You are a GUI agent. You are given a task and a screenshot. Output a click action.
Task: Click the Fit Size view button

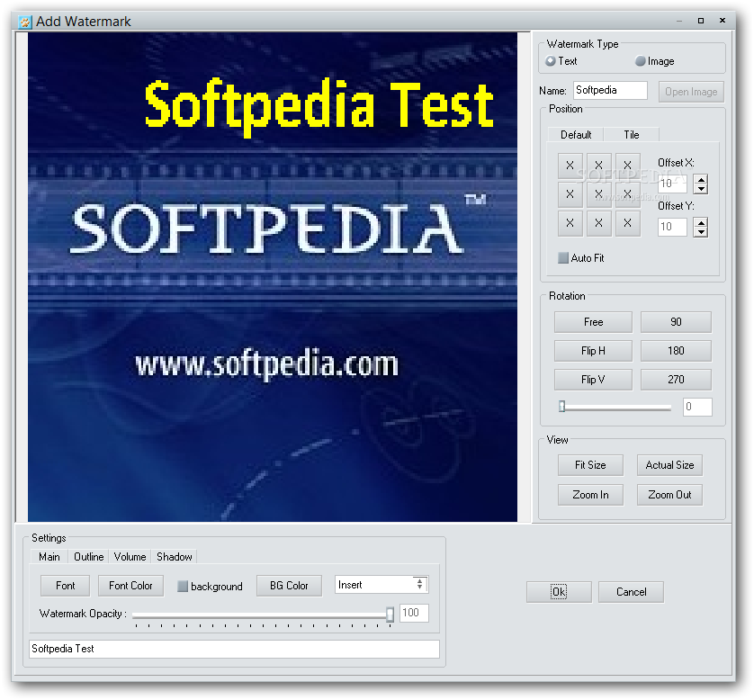click(590, 465)
